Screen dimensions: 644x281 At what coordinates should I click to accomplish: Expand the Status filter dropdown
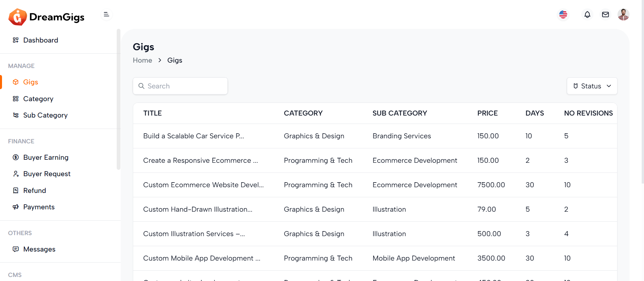tap(592, 86)
